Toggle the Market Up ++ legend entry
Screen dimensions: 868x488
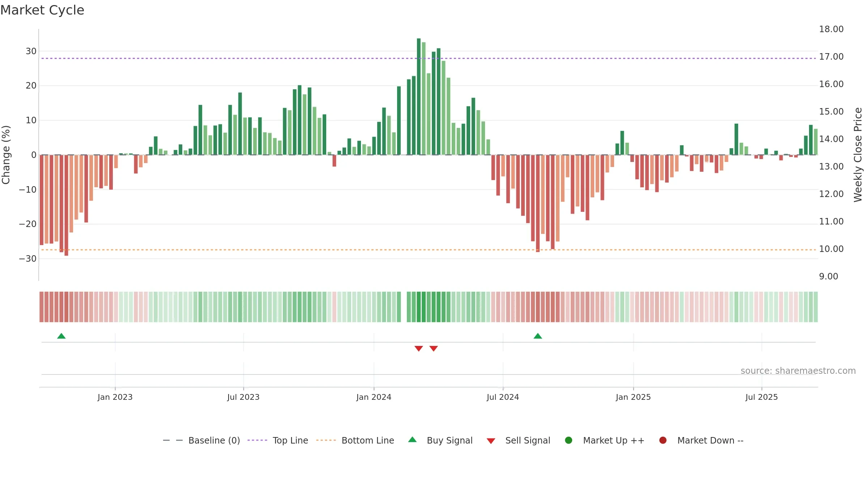tap(605, 440)
